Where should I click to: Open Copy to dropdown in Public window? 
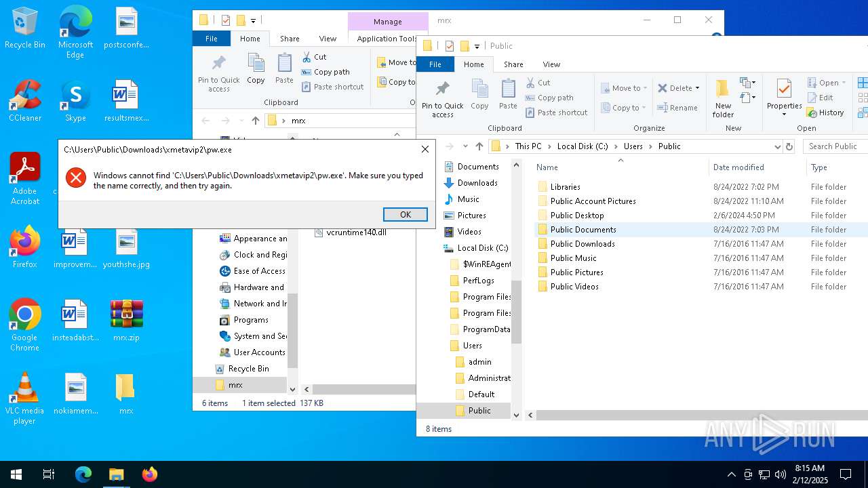coord(624,108)
